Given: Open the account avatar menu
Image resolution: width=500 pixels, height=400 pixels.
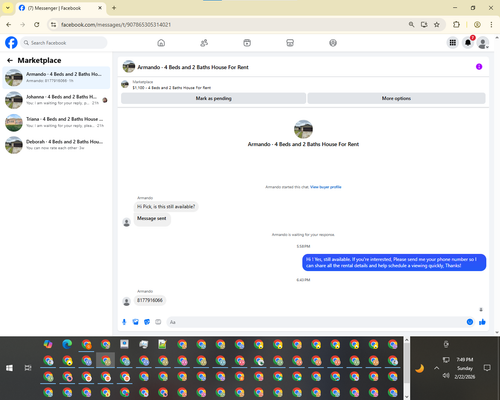Looking at the screenshot, I should pyautogui.click(x=483, y=43).
